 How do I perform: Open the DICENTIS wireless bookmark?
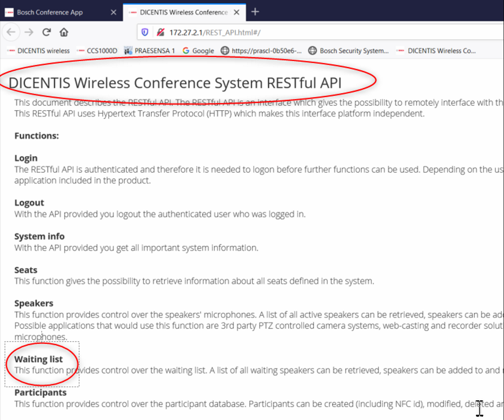38,51
